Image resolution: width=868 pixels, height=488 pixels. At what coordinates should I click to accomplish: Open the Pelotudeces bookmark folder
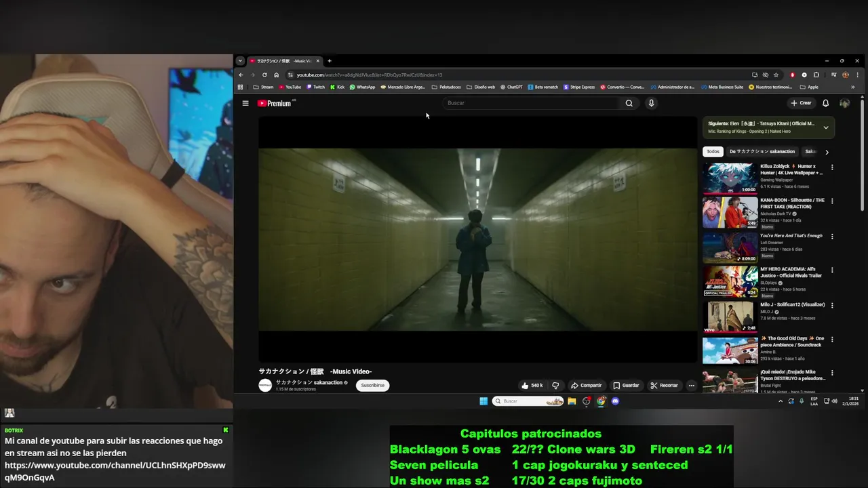[x=446, y=87]
